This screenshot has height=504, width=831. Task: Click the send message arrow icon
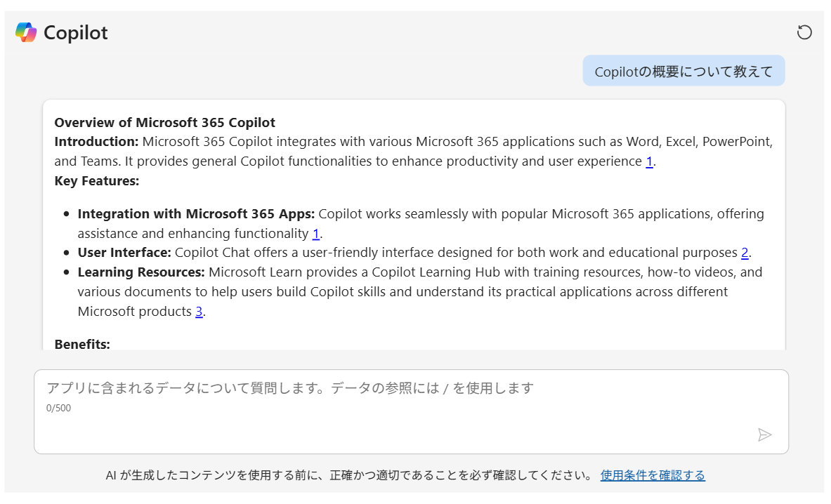click(x=764, y=435)
